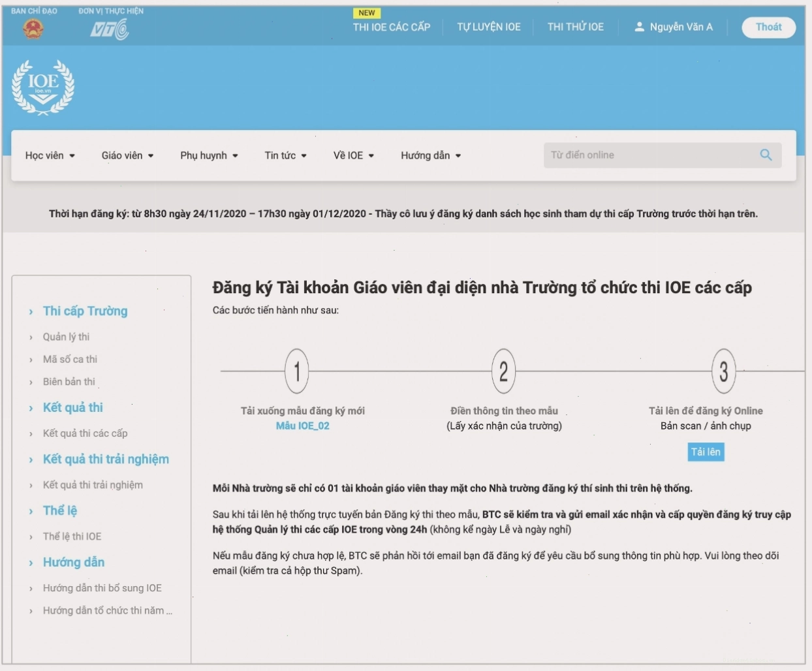The image size is (812, 671).
Task: Expand the Hướng dẫn dropdown in navbar
Action: pyautogui.click(x=431, y=155)
